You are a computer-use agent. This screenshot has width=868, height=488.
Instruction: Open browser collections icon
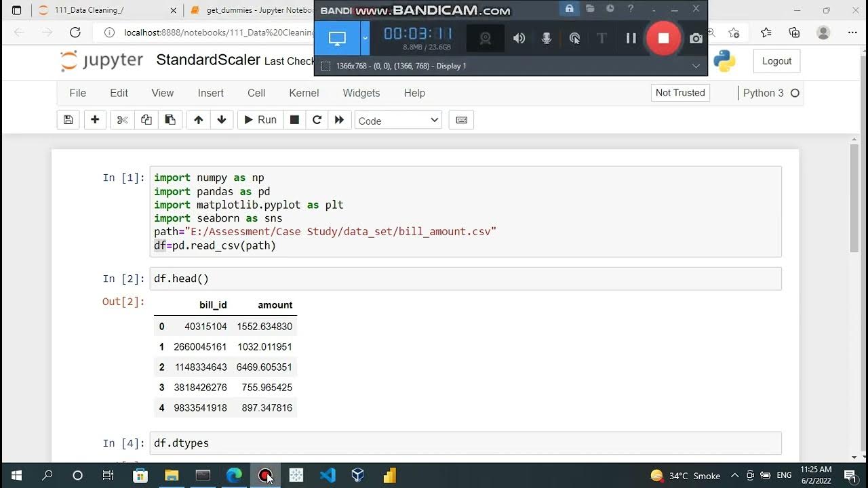coord(794,33)
